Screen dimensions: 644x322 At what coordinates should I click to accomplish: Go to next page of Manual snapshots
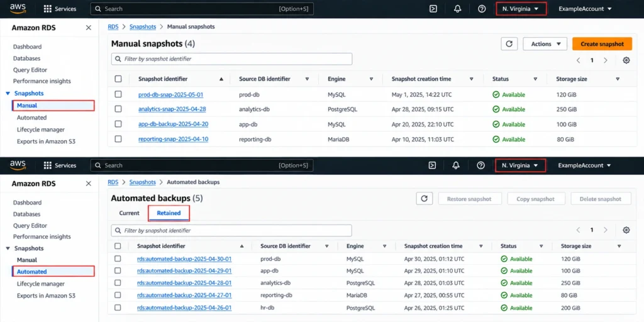606,60
